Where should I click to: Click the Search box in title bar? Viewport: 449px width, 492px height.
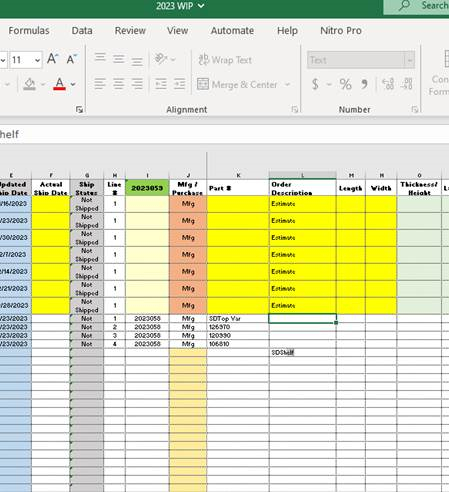click(x=417, y=6)
